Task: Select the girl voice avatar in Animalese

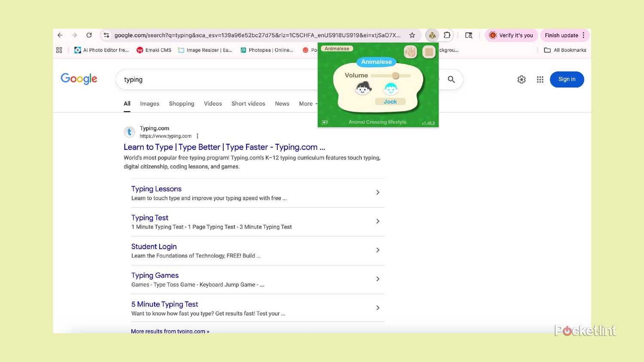Action: pos(363,88)
